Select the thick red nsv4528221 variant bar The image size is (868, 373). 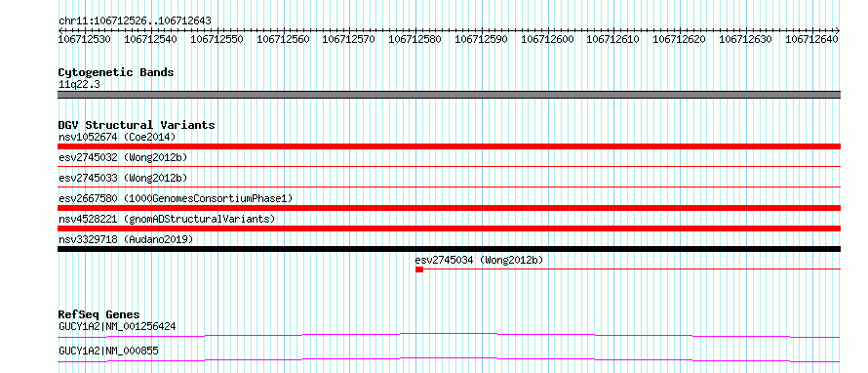(x=449, y=228)
